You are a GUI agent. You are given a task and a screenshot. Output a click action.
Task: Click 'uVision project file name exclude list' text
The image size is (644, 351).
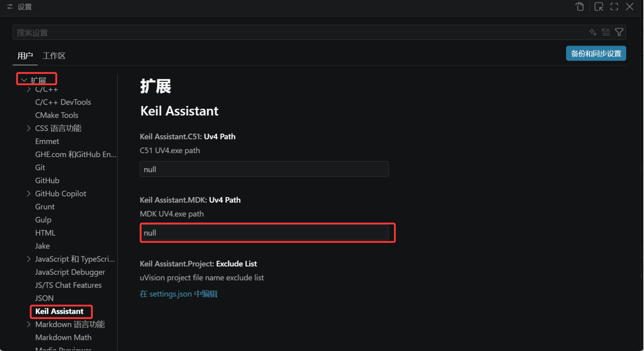tap(202, 278)
